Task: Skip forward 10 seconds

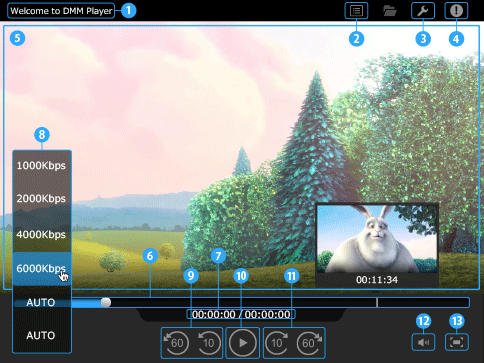Action: click(x=277, y=343)
